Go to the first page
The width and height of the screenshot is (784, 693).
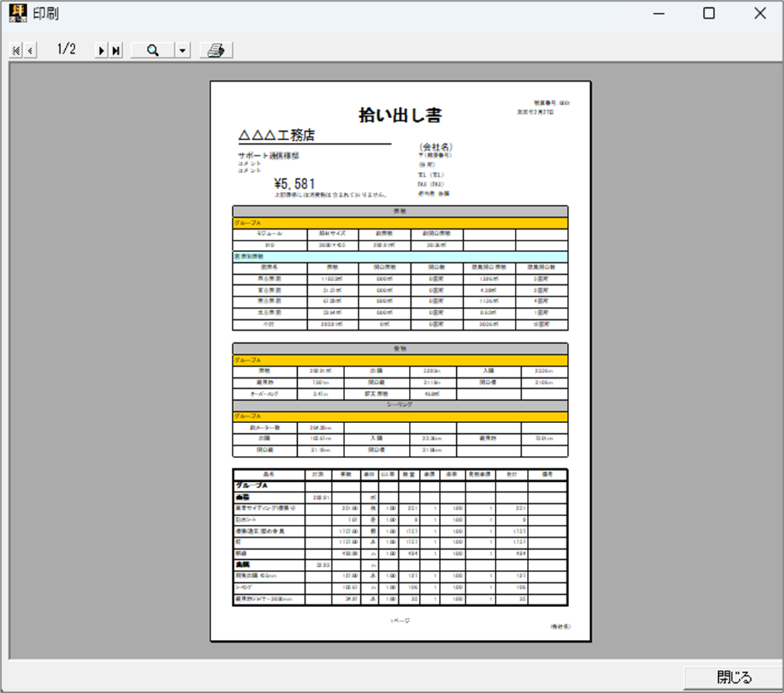(x=16, y=50)
